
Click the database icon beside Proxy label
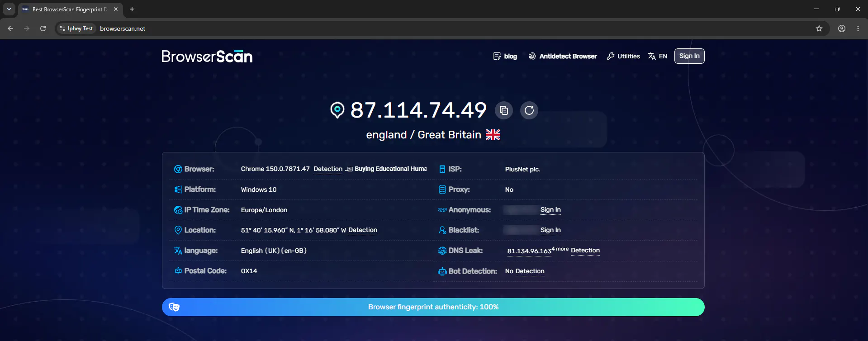[x=442, y=189]
